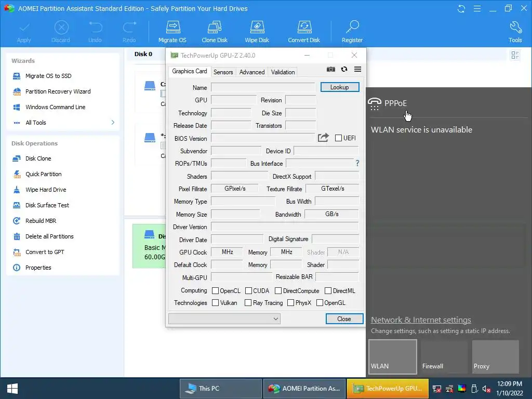The height and width of the screenshot is (399, 532).
Task: Toggle the OpenCL checkbox
Action: 215,291
